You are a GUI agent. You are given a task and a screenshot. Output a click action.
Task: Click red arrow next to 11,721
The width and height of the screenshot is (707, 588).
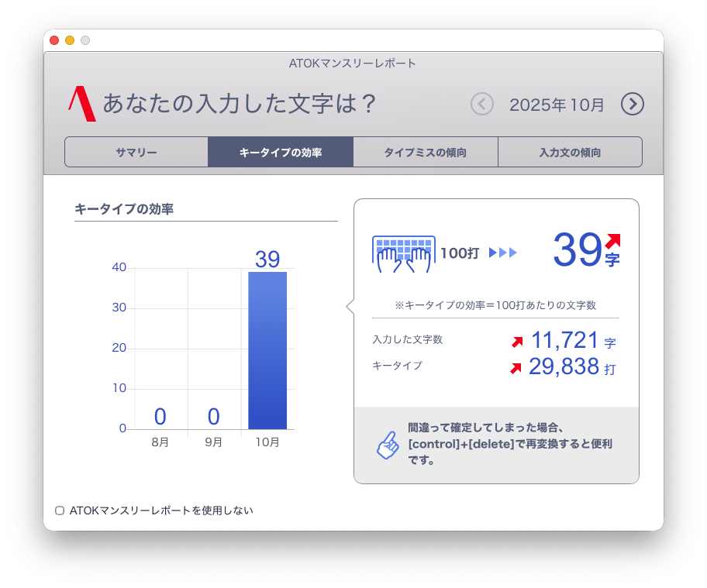coord(517,341)
